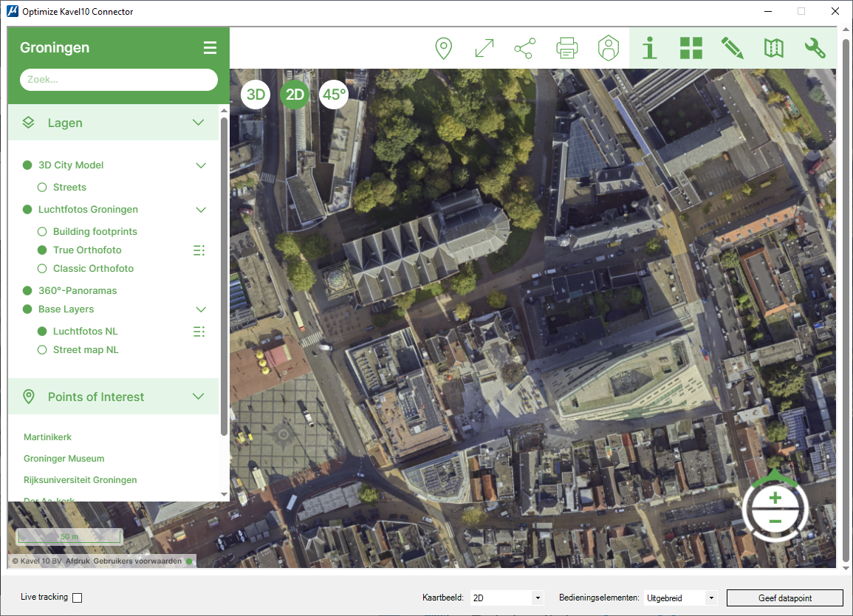Open the location pin tool in toolbar
The image size is (853, 616).
pyautogui.click(x=443, y=49)
